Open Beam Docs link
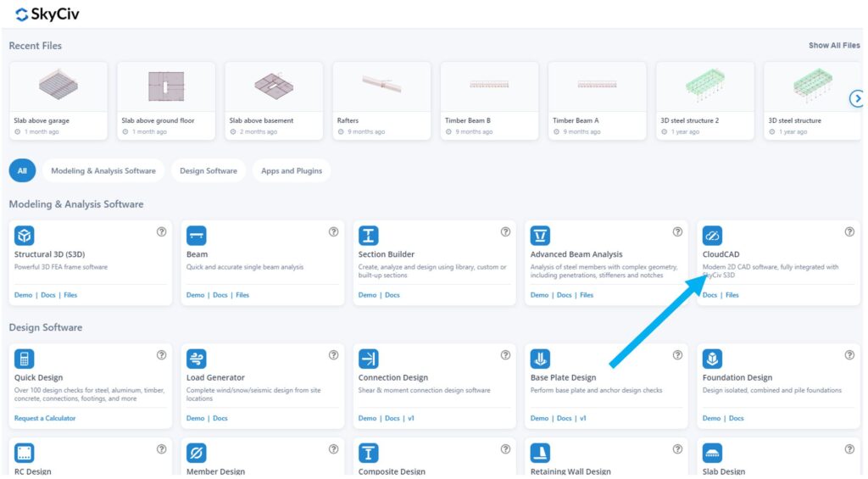Screen dimensions: 868x479 220,295
